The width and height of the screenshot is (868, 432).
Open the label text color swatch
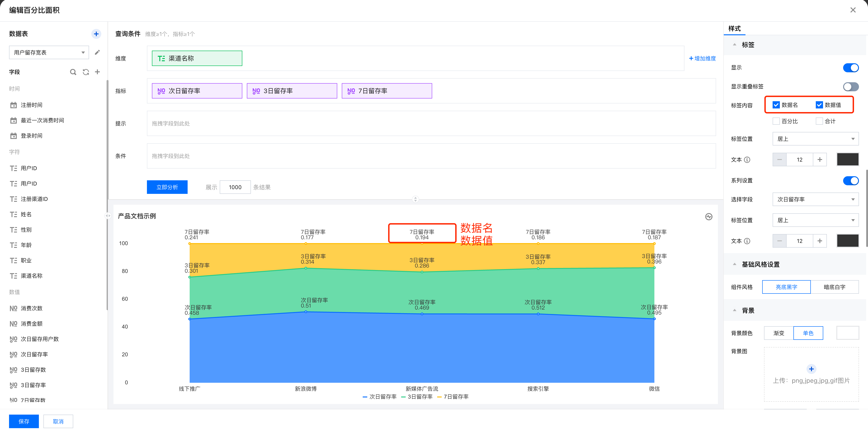847,160
